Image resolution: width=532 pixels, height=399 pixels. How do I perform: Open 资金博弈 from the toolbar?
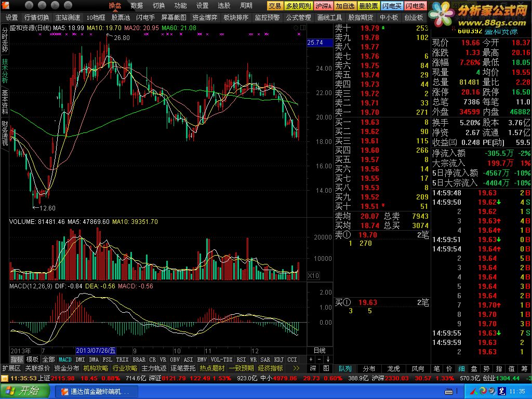pos(205,17)
